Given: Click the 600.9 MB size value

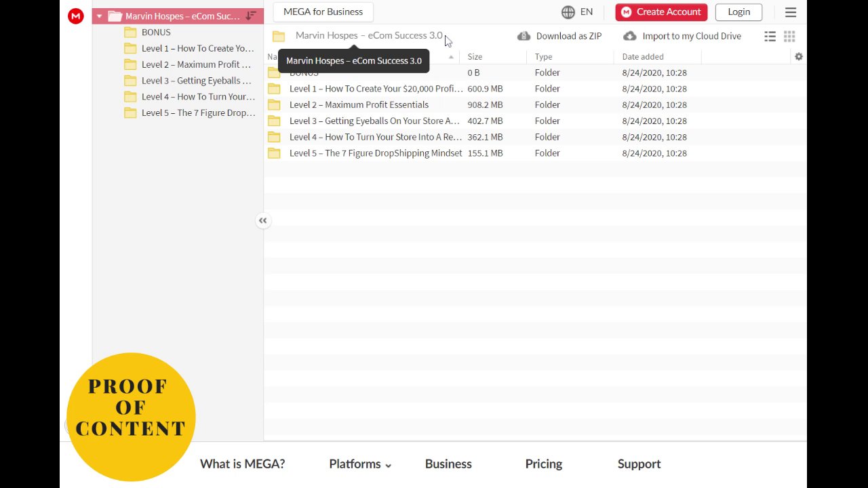Looking at the screenshot, I should pos(485,89).
